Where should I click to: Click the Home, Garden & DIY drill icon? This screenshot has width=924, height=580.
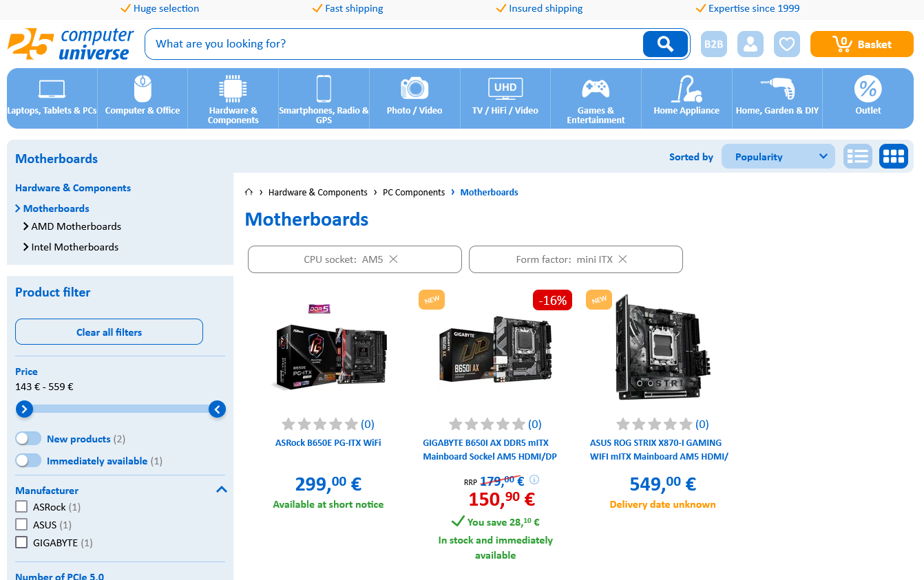pyautogui.click(x=778, y=89)
